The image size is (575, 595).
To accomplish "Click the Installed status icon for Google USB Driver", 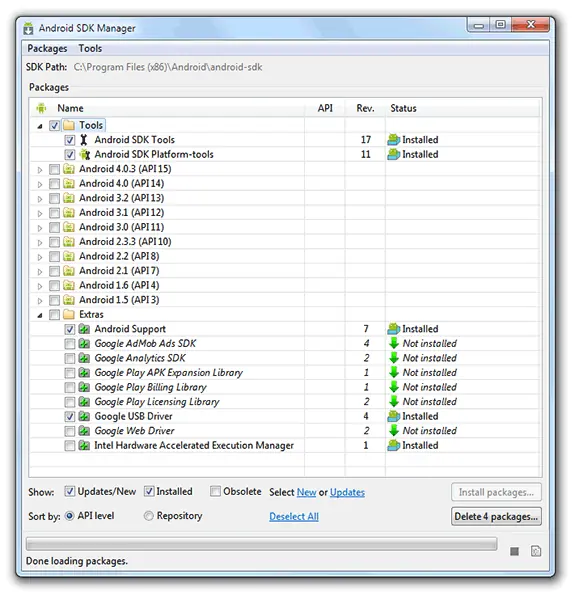I will pos(394,416).
